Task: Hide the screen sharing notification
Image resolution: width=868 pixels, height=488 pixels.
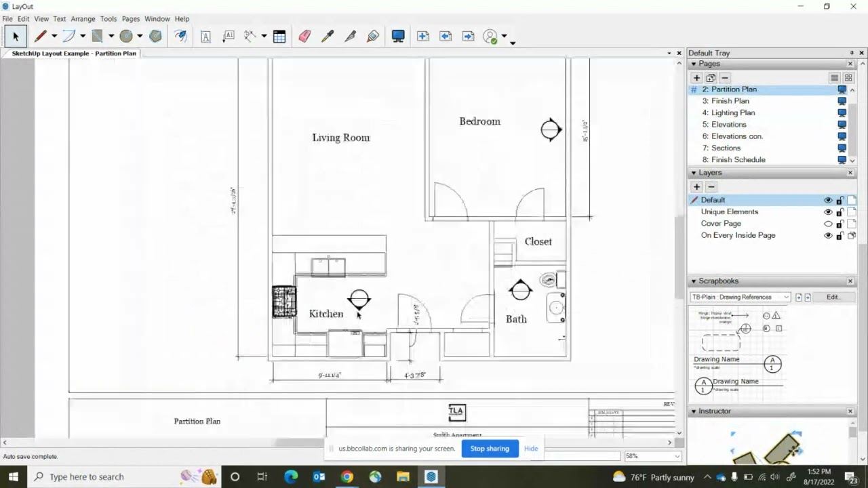Action: point(531,449)
